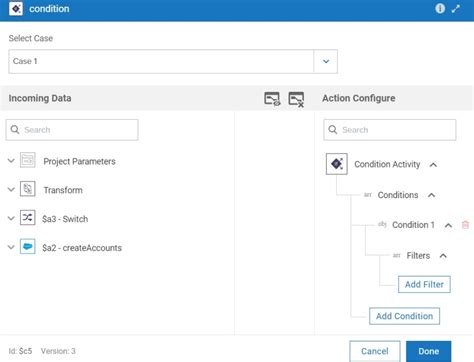Screen dimensions: 474x362
Task: Expand the dialog with the arrow icon
Action: (x=456, y=9)
